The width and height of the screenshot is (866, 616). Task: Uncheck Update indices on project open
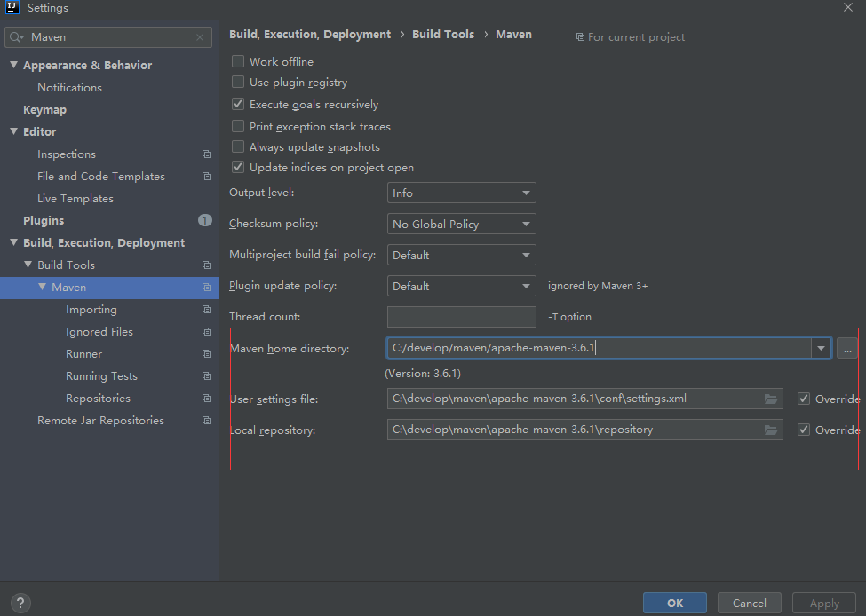click(238, 167)
